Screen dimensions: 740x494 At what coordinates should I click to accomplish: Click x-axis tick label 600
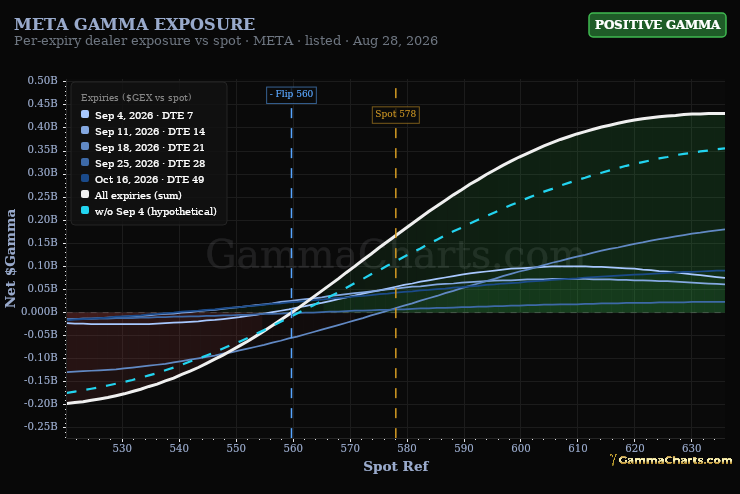pos(521,448)
